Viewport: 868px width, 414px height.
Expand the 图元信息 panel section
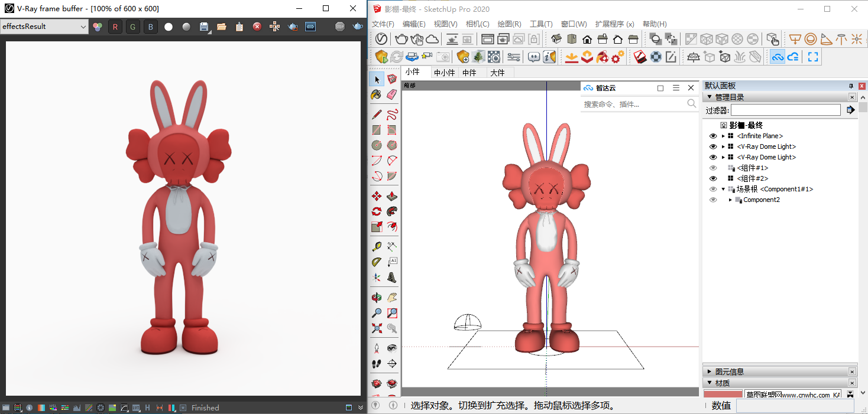(x=710, y=371)
